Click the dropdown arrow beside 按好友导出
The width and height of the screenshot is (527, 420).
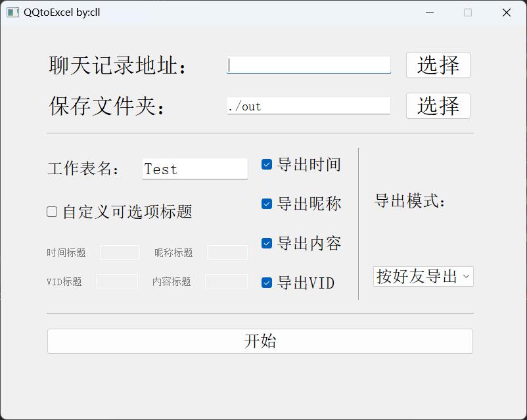(x=466, y=276)
